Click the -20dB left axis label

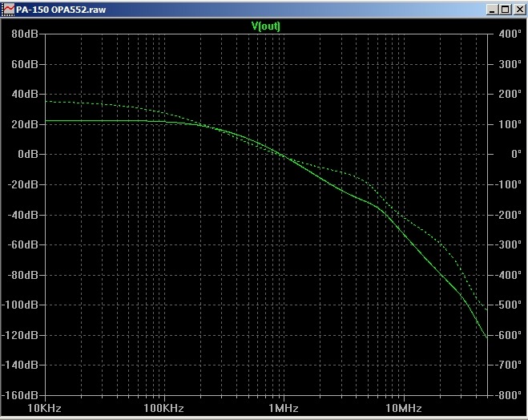[22, 184]
